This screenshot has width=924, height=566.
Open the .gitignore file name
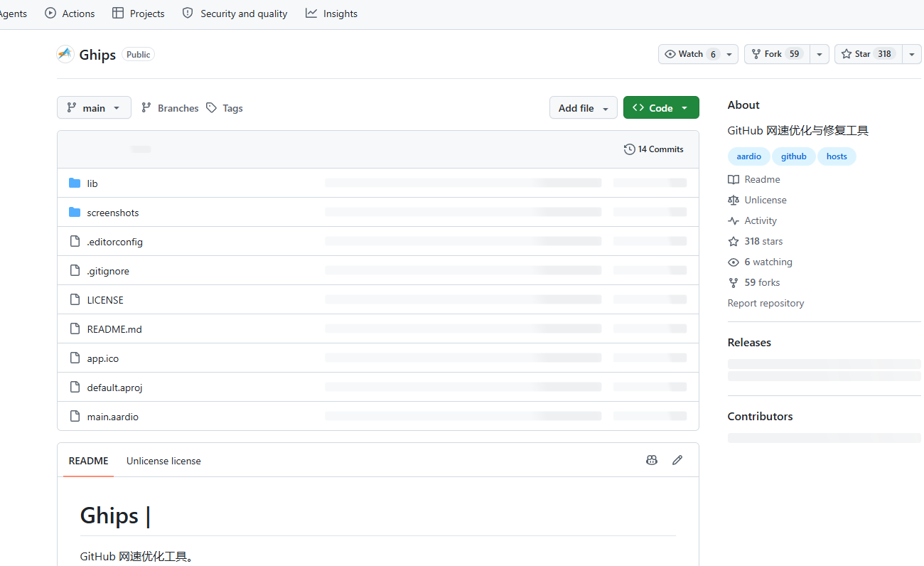(x=108, y=271)
